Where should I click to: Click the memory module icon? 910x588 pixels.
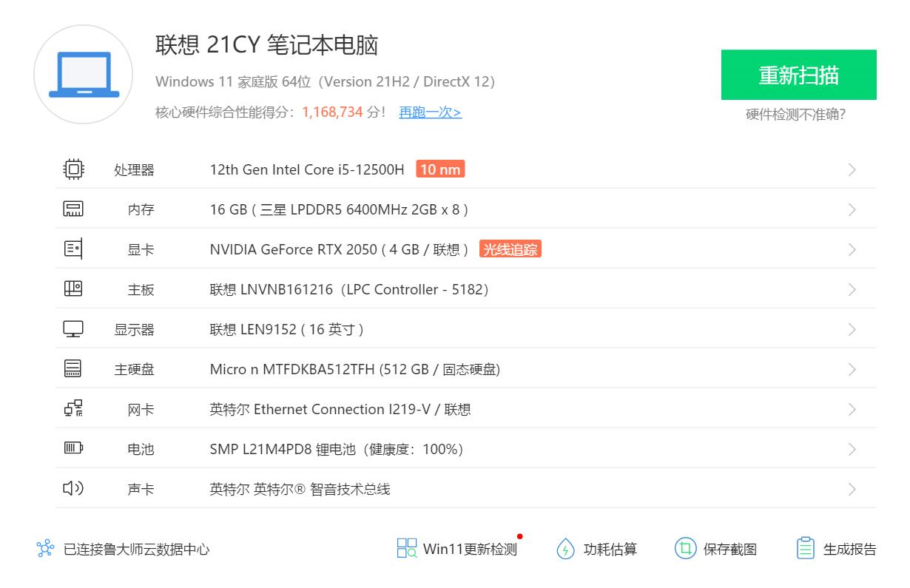73,209
